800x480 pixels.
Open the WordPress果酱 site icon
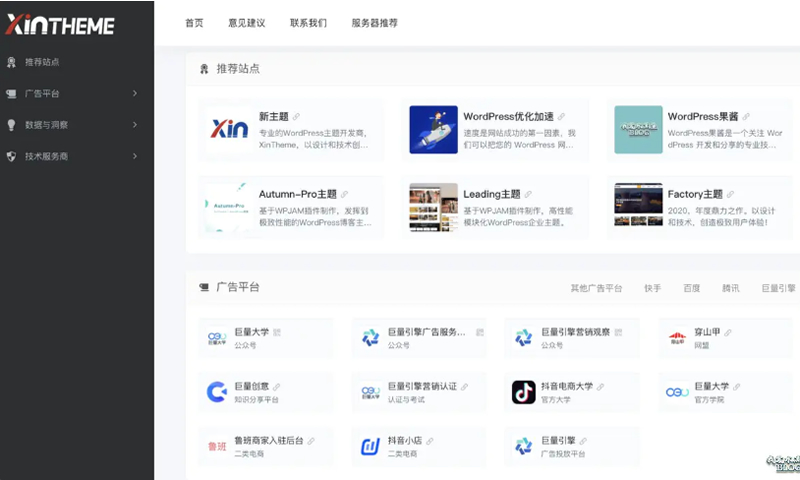point(638,130)
